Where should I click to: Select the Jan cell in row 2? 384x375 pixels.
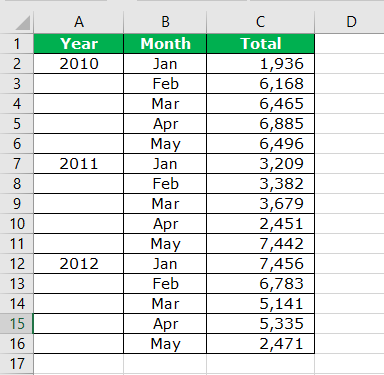[x=165, y=64]
